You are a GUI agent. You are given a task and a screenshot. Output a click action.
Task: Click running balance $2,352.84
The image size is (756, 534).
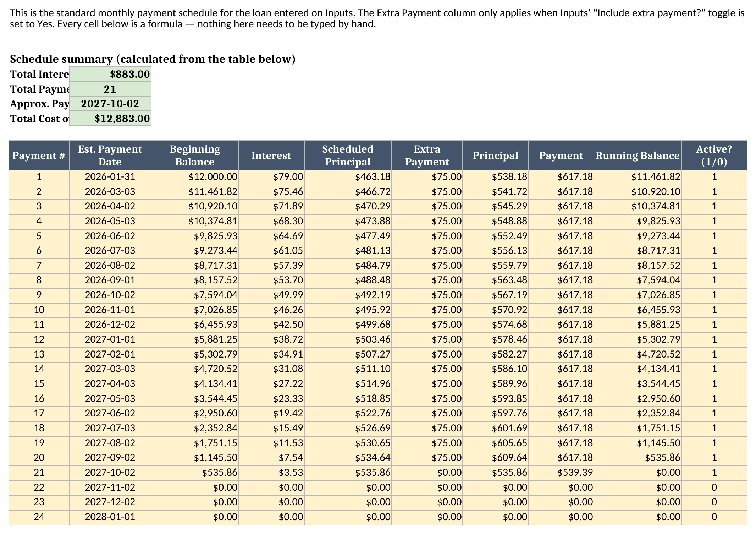click(x=638, y=414)
